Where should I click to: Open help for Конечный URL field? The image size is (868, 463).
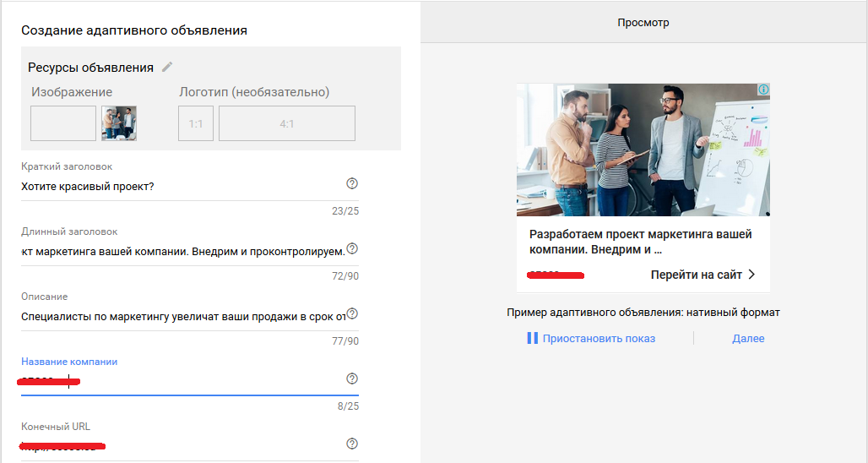coord(352,444)
